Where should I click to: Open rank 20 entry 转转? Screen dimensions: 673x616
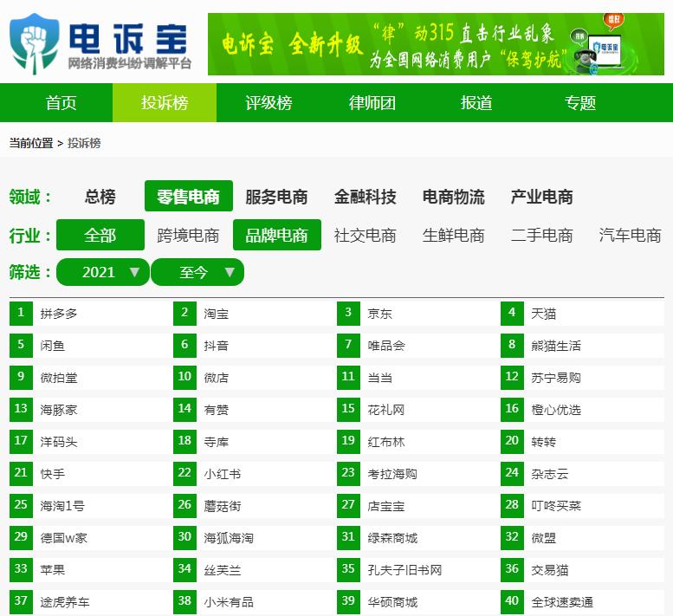[x=543, y=442]
